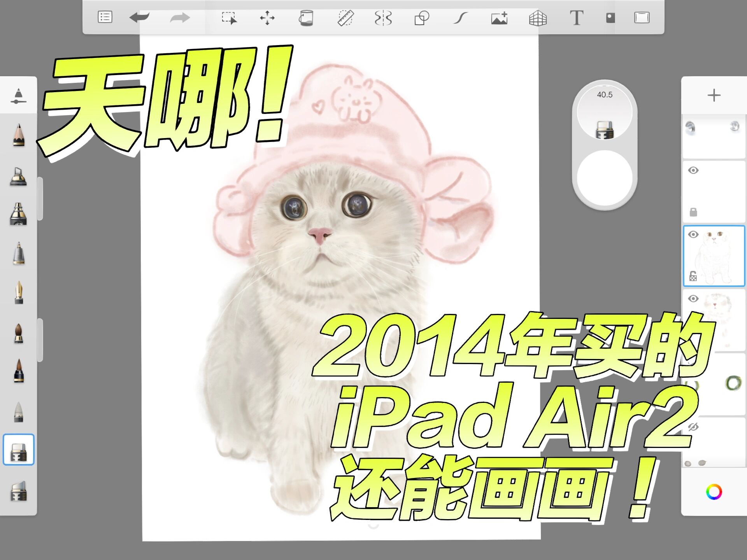Select the soft eraser at bottom

[x=18, y=491]
